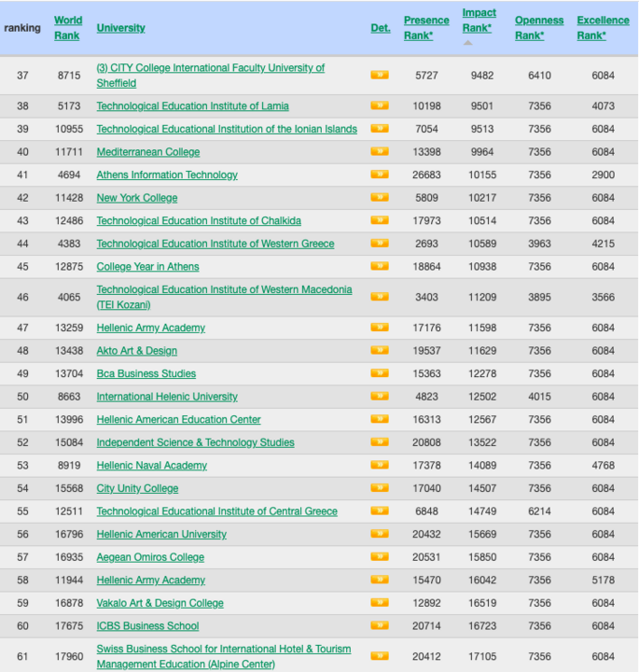Click details icon for City Unity College
The width and height of the screenshot is (639, 672).
[380, 488]
